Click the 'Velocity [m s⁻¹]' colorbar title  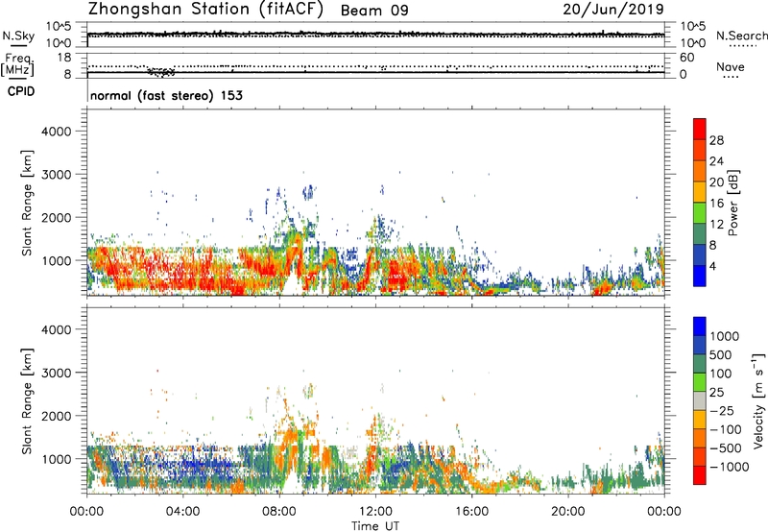tap(758, 400)
